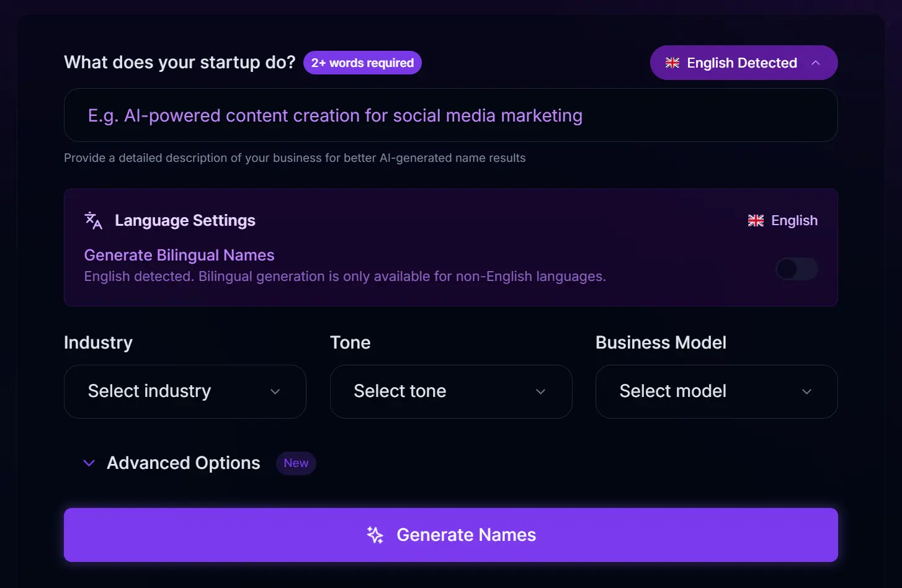Click the 2+ words required badge
The height and width of the screenshot is (588, 902).
(362, 63)
